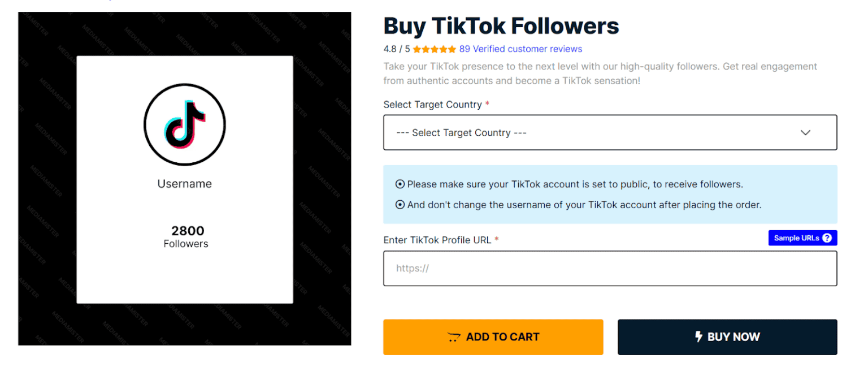The width and height of the screenshot is (868, 367).
Task: Click the dropdown chevron arrow
Action: pos(805,133)
